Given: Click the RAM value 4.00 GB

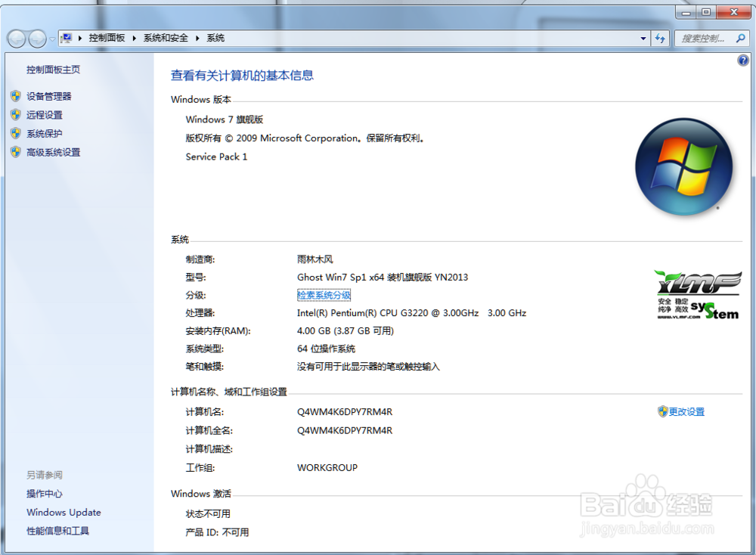Looking at the screenshot, I should pos(345,330).
